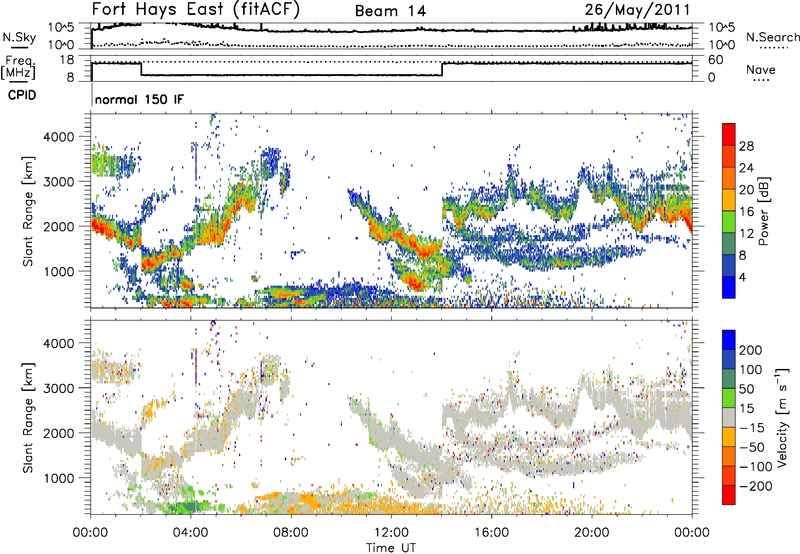Click the bright blue top segment of Velocity colorbar
The width and height of the screenshot is (800, 554).
(729, 340)
